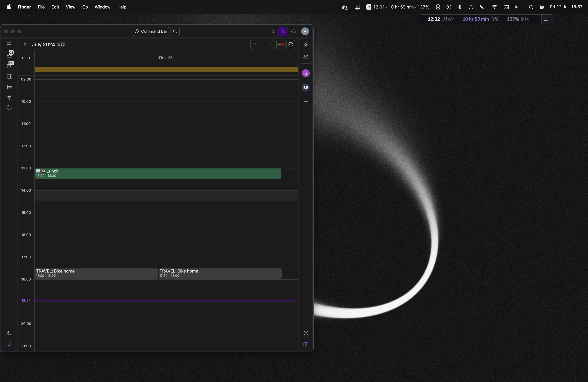The height and width of the screenshot is (382, 588).
Task: Click the CEST timezone label
Action: click(x=26, y=58)
